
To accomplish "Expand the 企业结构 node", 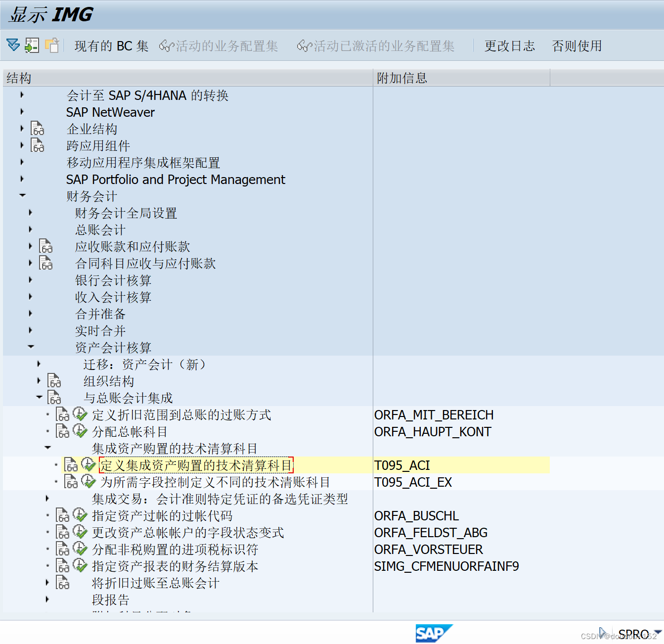I will pos(22,129).
